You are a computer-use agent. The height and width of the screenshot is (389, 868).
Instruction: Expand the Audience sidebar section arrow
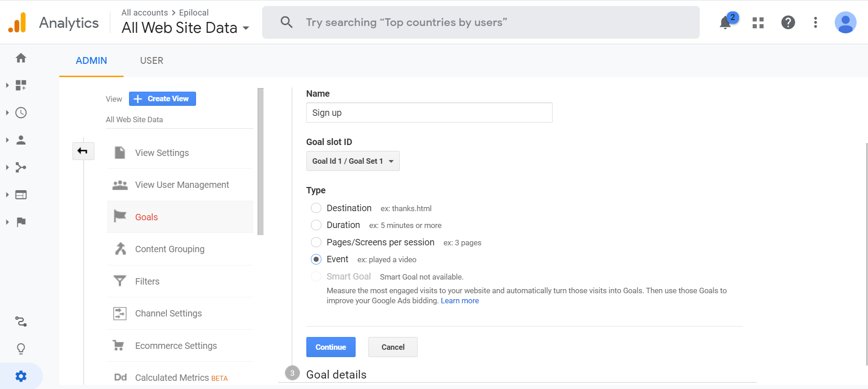click(7, 140)
